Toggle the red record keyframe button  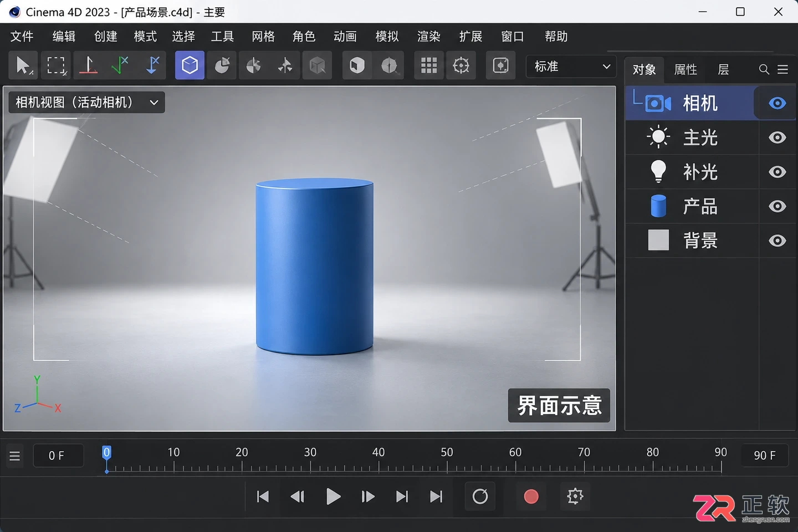531,496
